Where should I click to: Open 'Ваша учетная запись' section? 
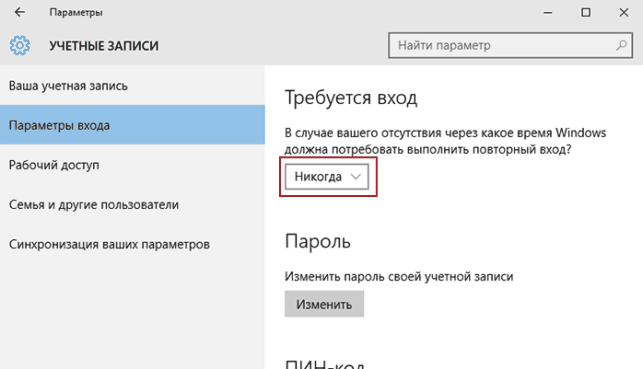point(132,86)
